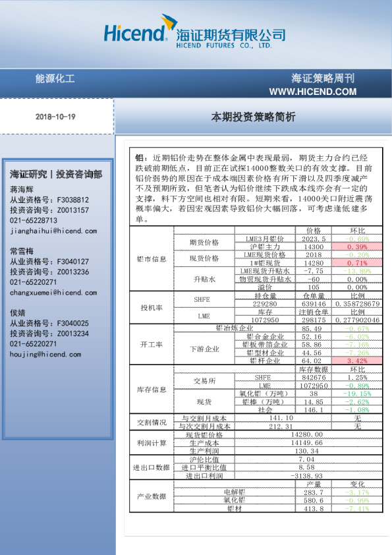The height and width of the screenshot is (555, 392).
Task: Click the 溢价 value 105
Action: (x=314, y=287)
